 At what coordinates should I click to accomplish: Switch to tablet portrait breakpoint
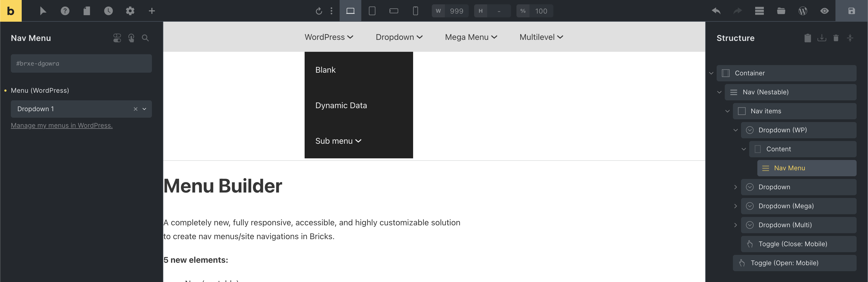pyautogui.click(x=372, y=11)
